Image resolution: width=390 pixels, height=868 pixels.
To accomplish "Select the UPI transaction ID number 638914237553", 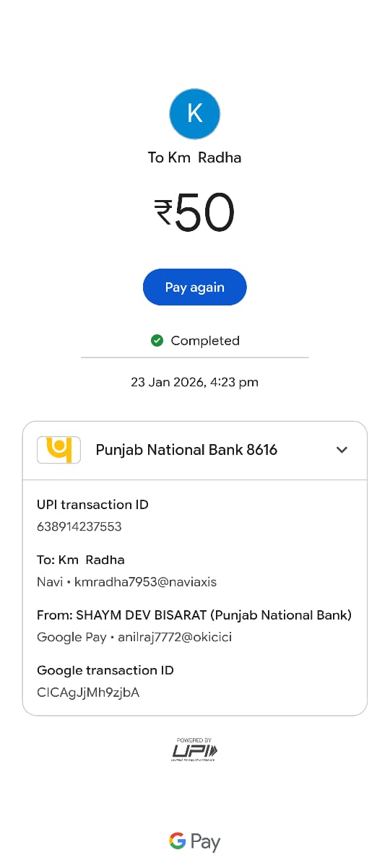I will [79, 526].
